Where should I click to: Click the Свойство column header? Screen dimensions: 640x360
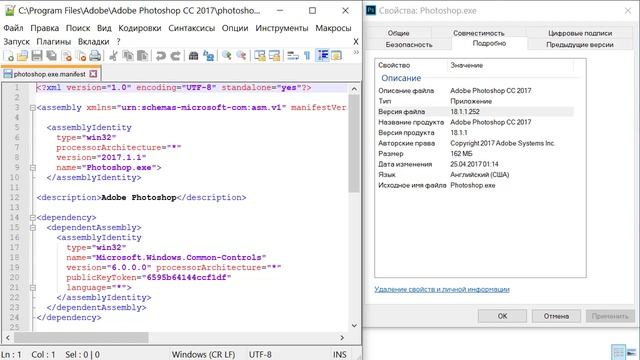[x=411, y=65]
